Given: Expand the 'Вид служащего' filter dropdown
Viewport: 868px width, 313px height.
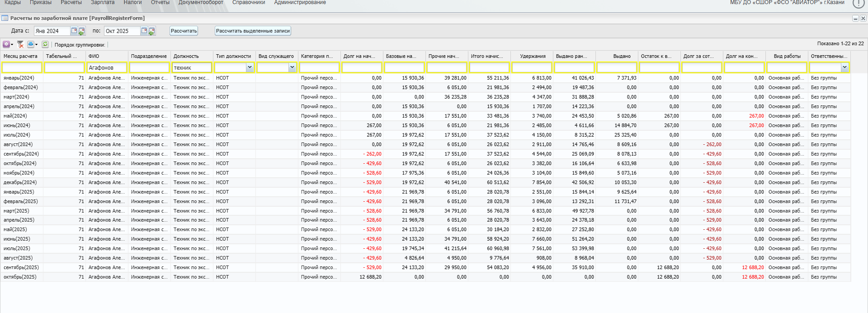Looking at the screenshot, I should tap(292, 67).
